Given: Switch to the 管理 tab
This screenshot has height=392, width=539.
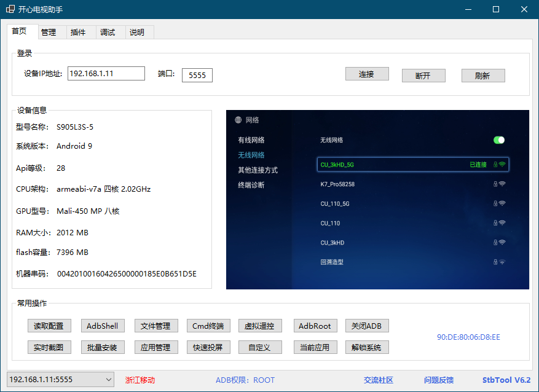Looking at the screenshot, I should (x=49, y=33).
